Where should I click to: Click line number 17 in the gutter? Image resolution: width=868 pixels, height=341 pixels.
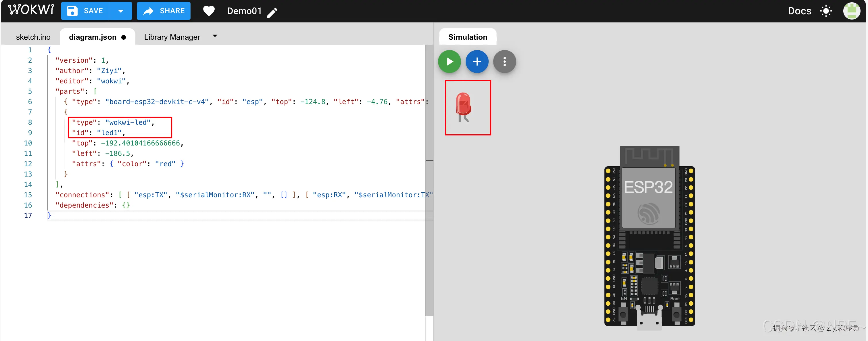tap(28, 216)
